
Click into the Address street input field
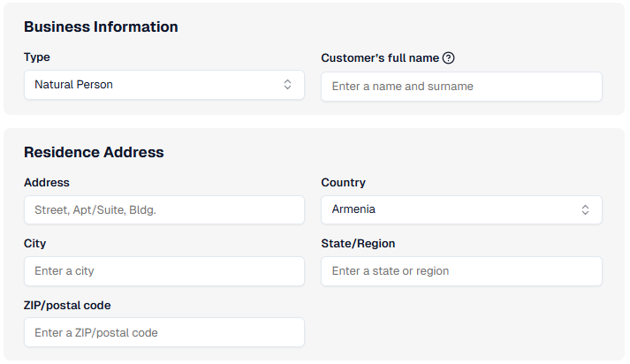pyautogui.click(x=163, y=210)
